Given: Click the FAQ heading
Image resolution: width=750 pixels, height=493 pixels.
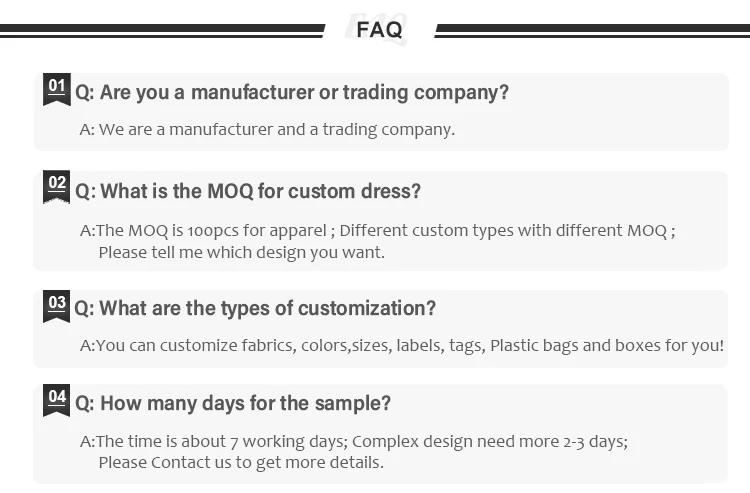Looking at the screenshot, I should [x=379, y=30].
